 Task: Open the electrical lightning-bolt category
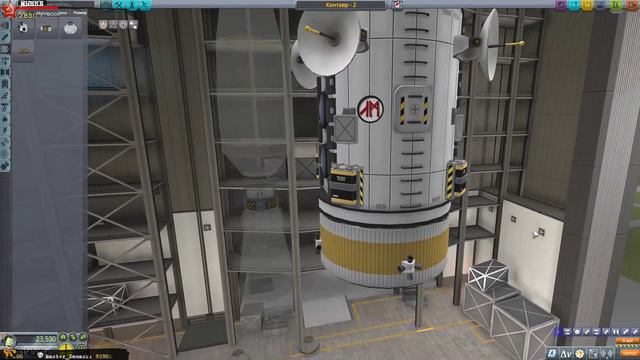[5, 131]
